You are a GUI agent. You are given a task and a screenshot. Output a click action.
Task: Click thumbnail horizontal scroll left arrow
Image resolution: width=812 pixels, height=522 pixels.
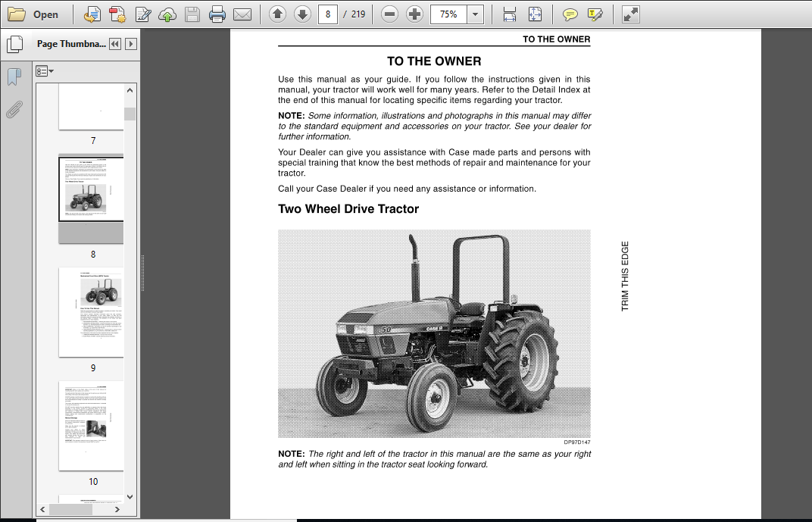42,510
